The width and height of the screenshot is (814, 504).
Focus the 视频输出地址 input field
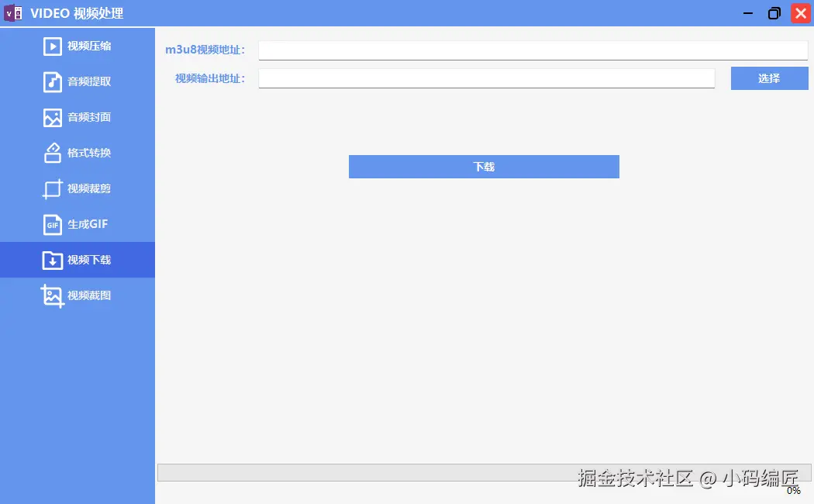pos(487,78)
